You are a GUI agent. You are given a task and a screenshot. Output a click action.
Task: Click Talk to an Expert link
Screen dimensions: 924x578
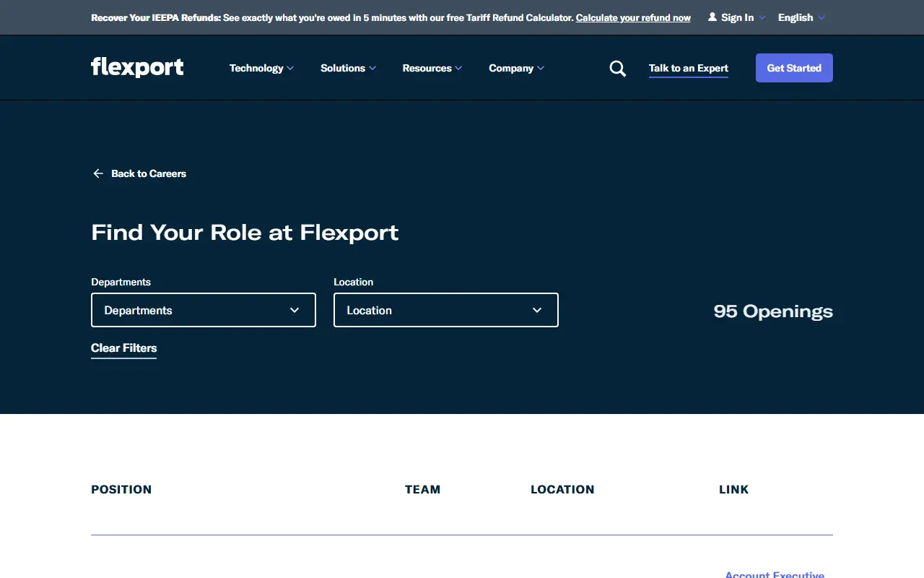[x=689, y=69]
